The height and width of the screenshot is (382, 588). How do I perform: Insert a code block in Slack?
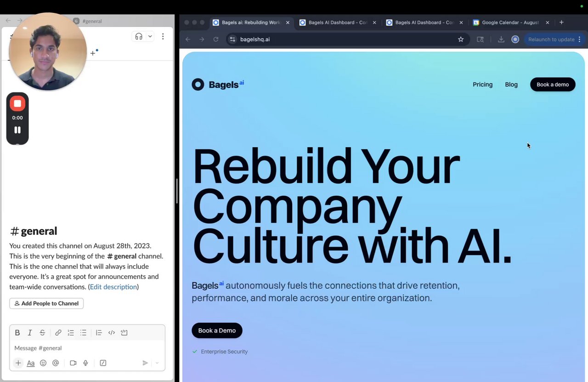point(124,333)
